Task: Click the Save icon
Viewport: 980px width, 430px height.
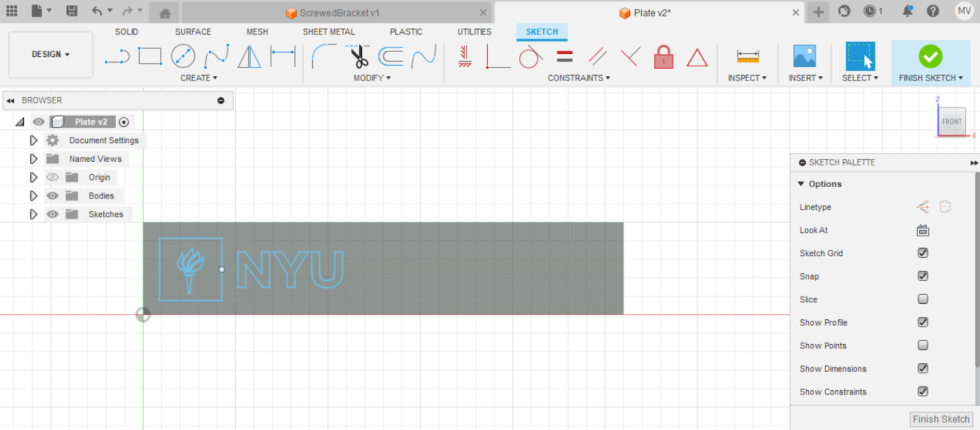Action: coord(72,11)
